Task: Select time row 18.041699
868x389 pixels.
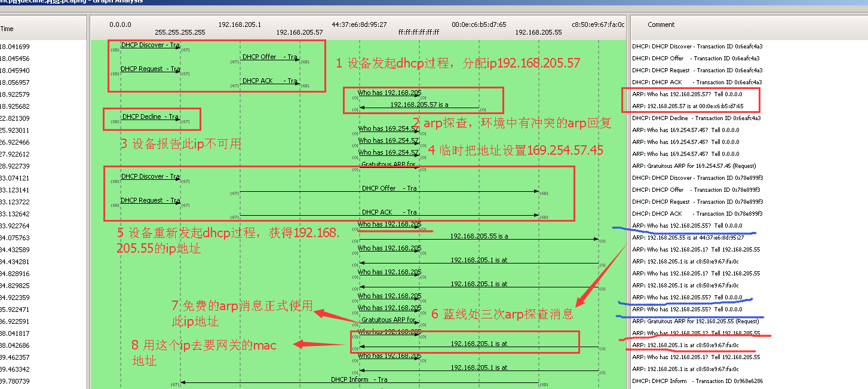Action: (15, 47)
